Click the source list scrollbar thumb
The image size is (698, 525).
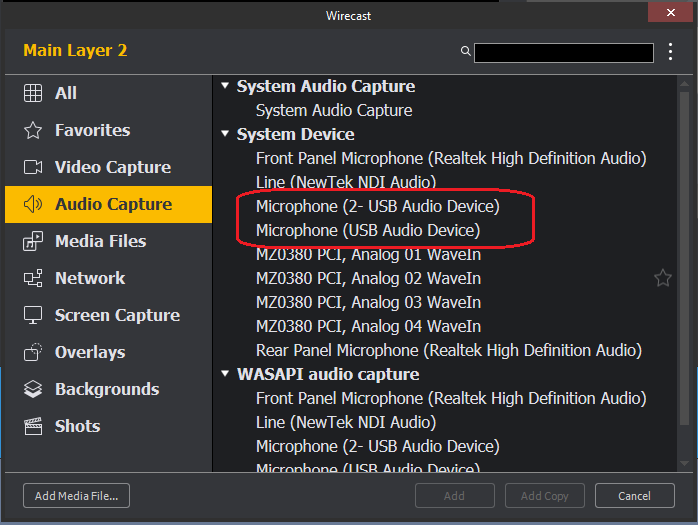pyautogui.click(x=685, y=258)
